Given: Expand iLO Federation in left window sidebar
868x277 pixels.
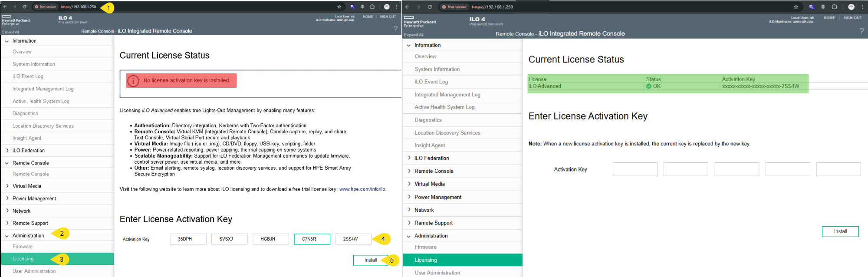Looking at the screenshot, I should tap(7, 151).
